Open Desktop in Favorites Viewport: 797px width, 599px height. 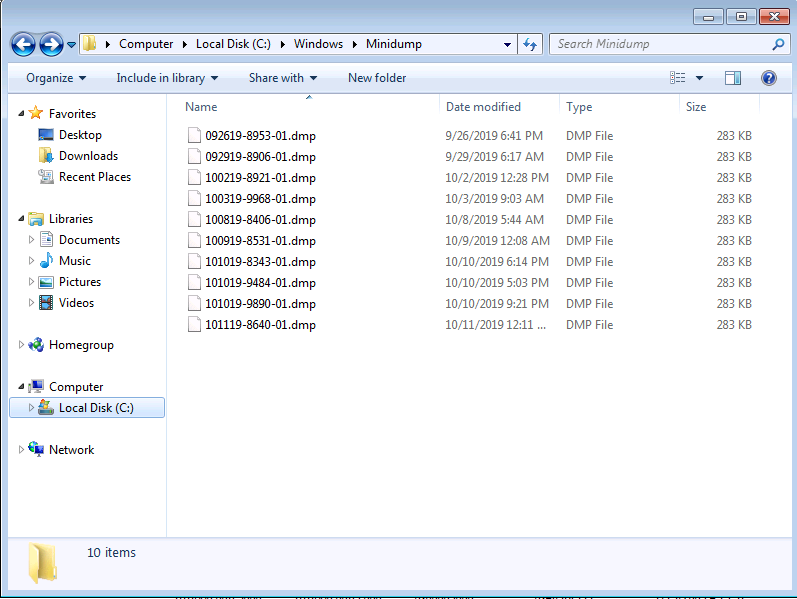pyautogui.click(x=80, y=135)
